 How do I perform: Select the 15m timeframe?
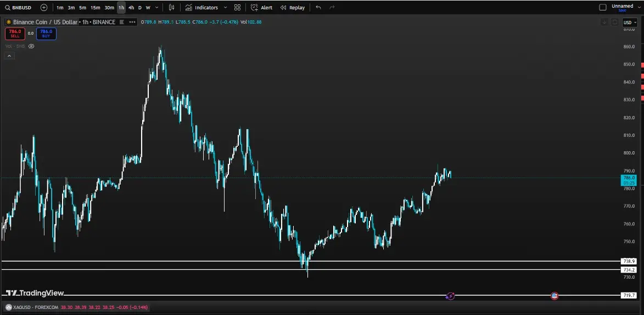pyautogui.click(x=96, y=7)
